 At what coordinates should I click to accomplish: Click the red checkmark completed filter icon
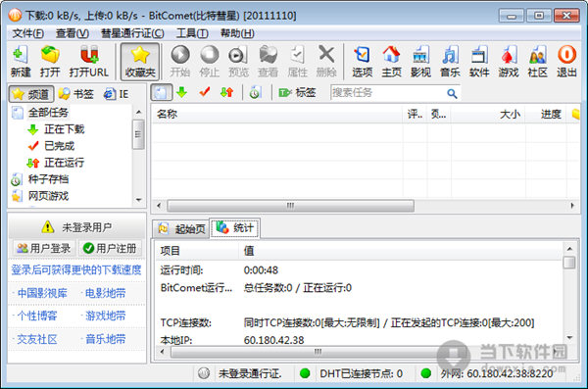[205, 92]
